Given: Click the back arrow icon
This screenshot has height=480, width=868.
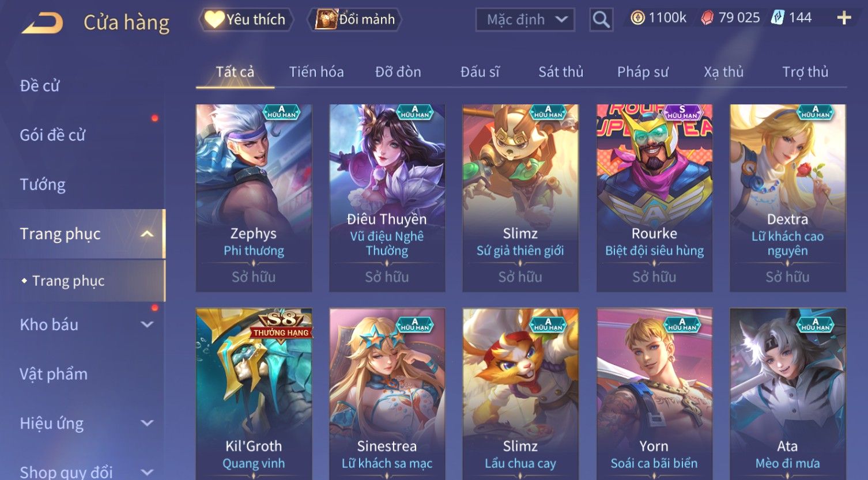Looking at the screenshot, I should click(x=43, y=23).
